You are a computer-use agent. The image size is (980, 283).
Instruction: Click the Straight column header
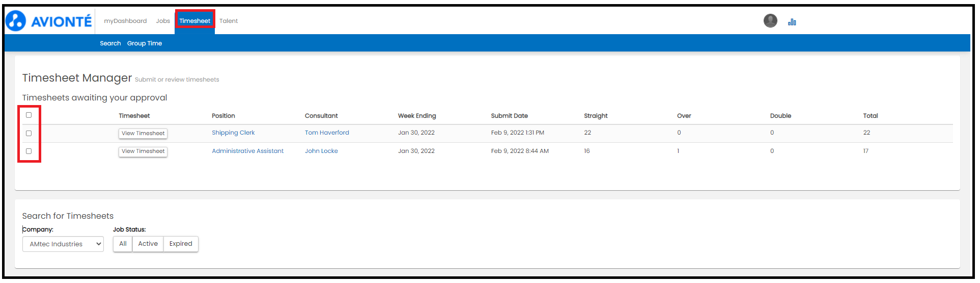coord(596,116)
